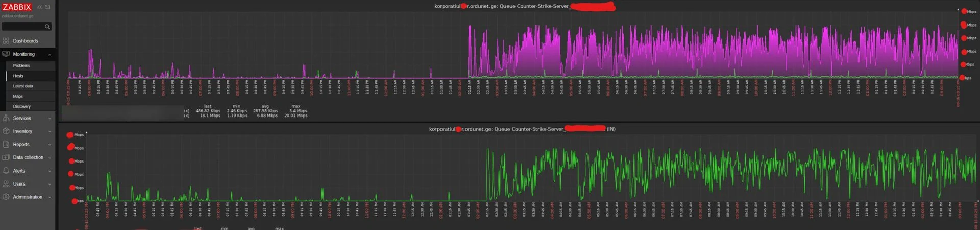The image size is (980, 230).
Task: Click the 2.46 Kbps min value
Action: click(237, 111)
